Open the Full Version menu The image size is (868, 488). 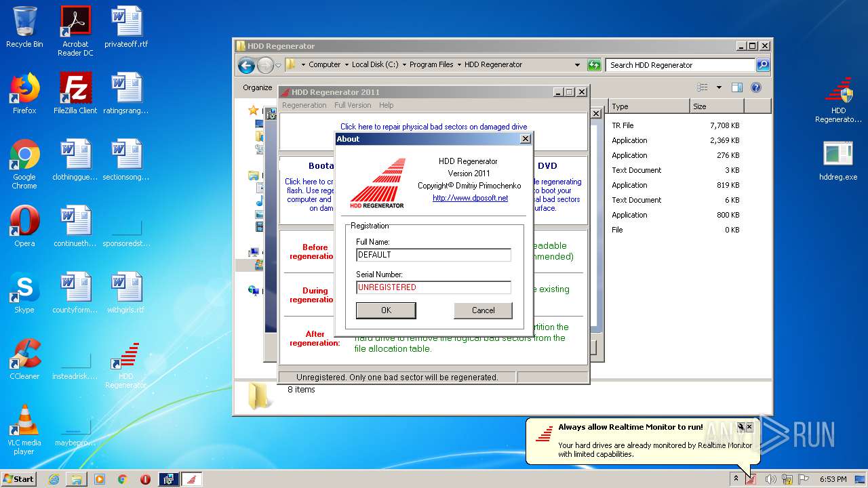pyautogui.click(x=353, y=105)
